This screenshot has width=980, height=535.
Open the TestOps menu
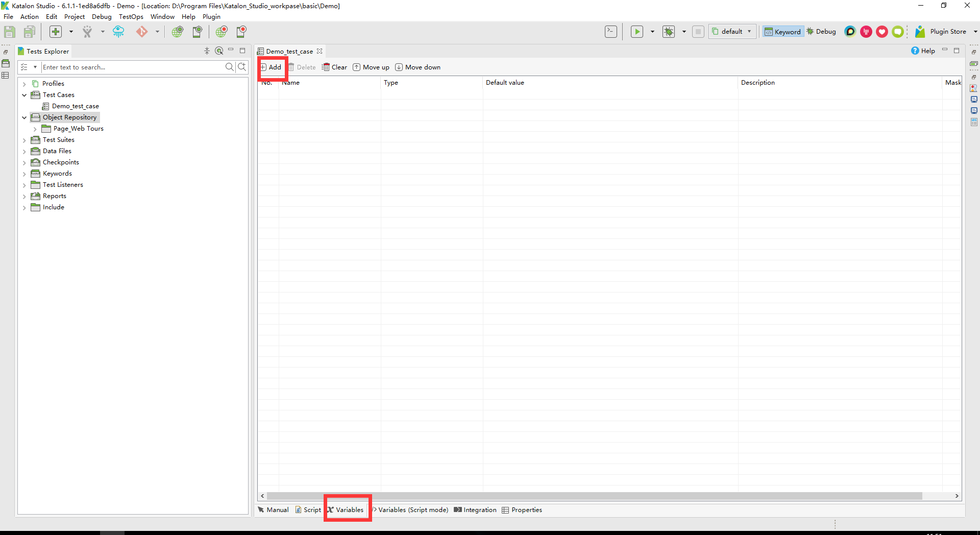tap(131, 17)
